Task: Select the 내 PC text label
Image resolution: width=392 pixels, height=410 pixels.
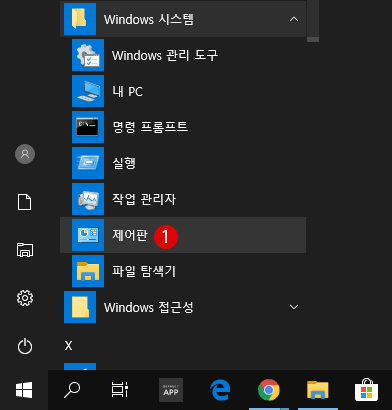Action: (x=128, y=91)
